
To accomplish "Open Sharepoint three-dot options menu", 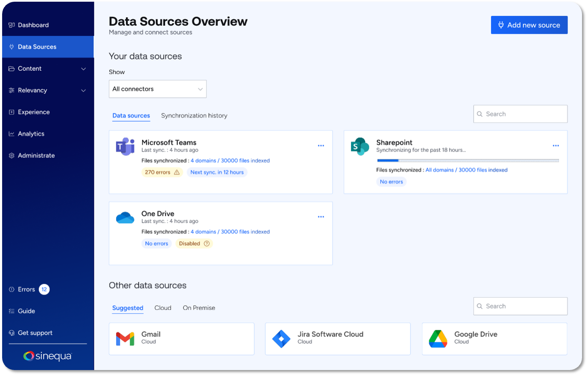I will pyautogui.click(x=556, y=146).
